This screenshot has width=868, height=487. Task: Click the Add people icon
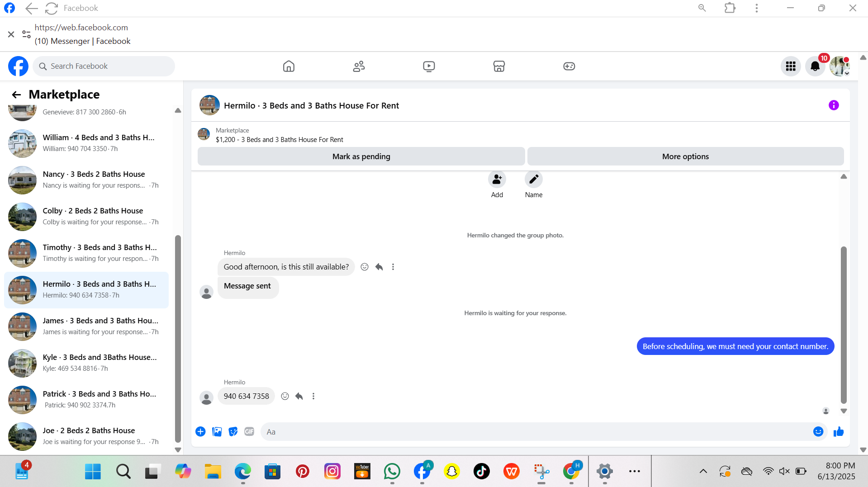(x=497, y=180)
